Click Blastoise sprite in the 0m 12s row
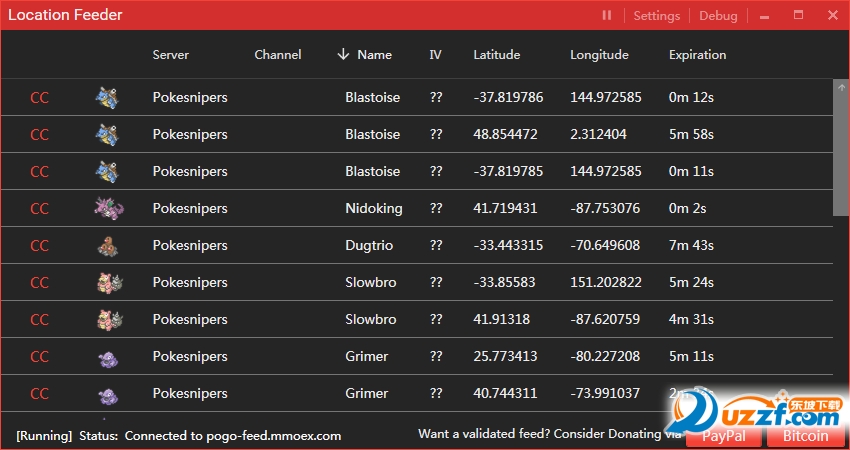Image resolution: width=850 pixels, height=450 pixels. 107,98
